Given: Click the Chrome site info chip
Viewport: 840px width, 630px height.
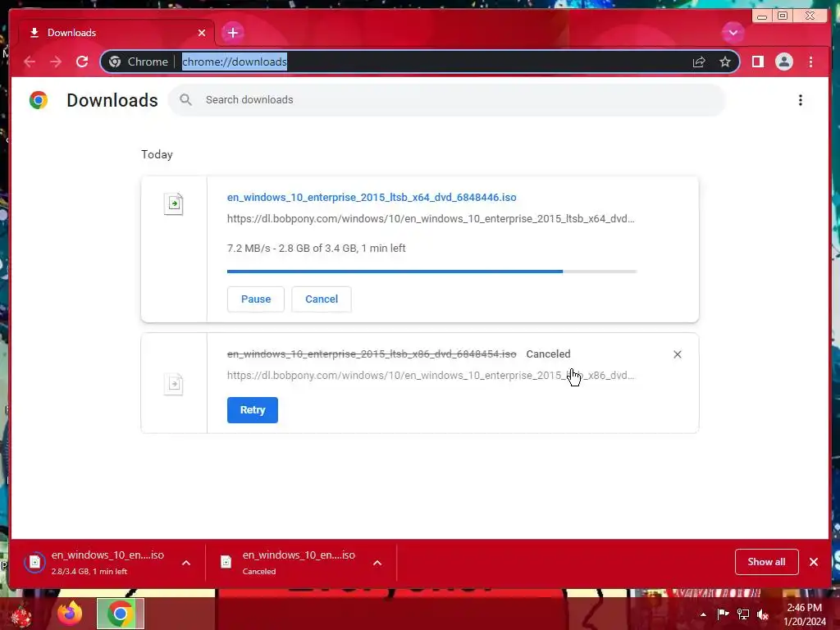Looking at the screenshot, I should point(139,62).
